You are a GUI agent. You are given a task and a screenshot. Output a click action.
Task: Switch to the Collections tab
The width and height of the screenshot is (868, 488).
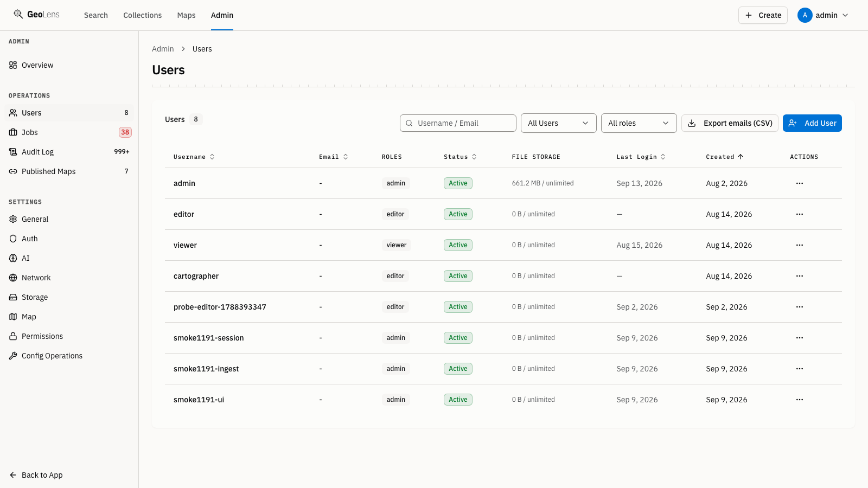(x=143, y=15)
